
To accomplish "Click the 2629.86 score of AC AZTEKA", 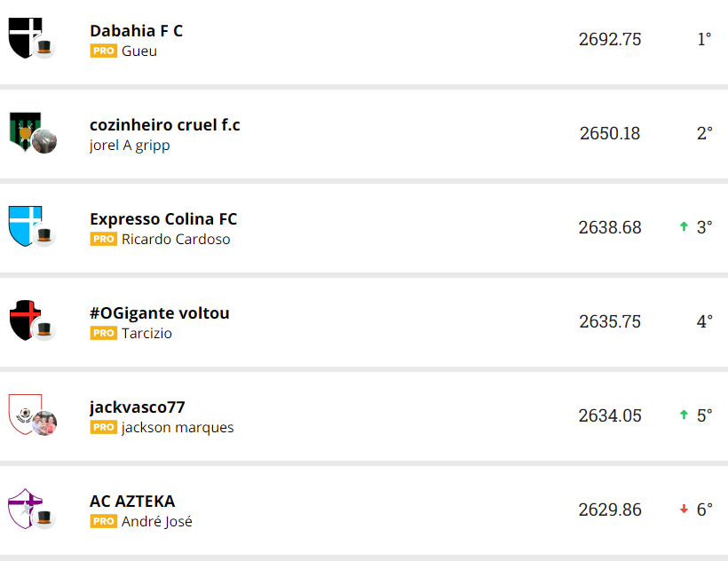I will [x=609, y=510].
